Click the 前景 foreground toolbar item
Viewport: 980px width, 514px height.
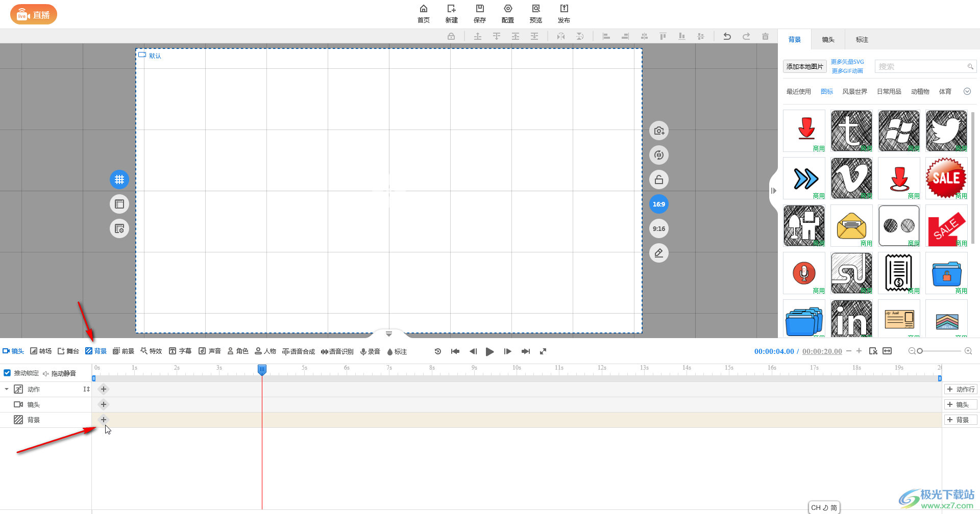[x=124, y=351]
